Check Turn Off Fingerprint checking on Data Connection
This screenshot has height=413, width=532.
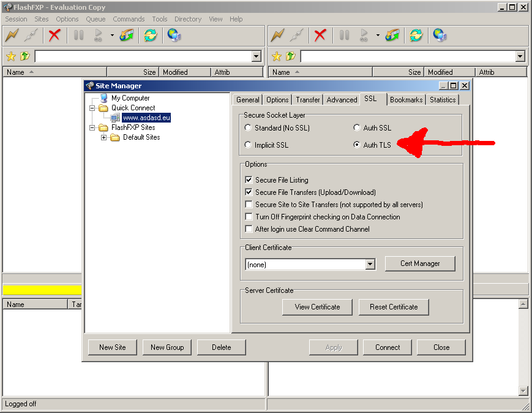click(x=249, y=216)
